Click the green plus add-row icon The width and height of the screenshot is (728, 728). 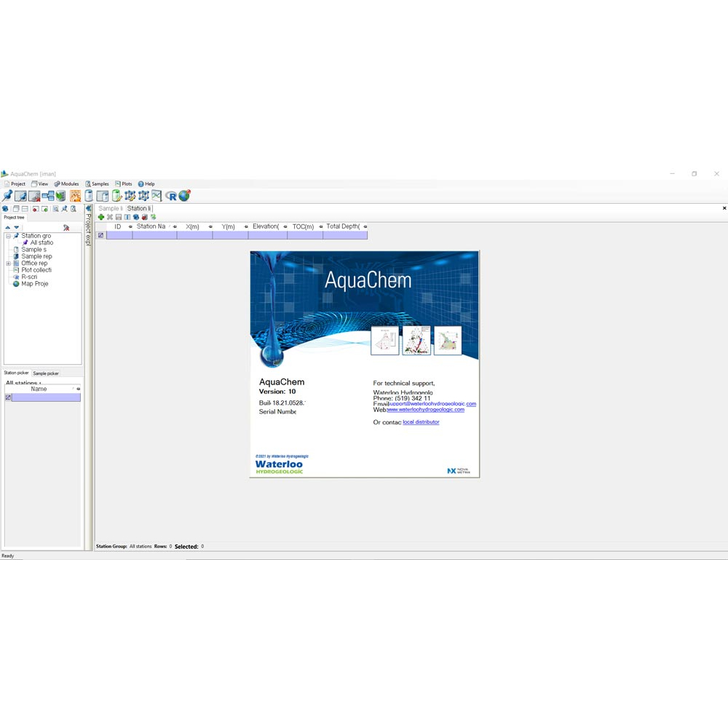click(x=101, y=217)
